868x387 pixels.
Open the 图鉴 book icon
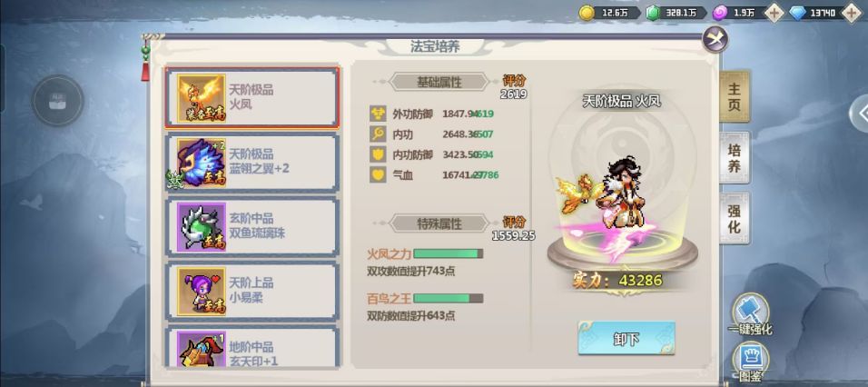click(x=751, y=358)
